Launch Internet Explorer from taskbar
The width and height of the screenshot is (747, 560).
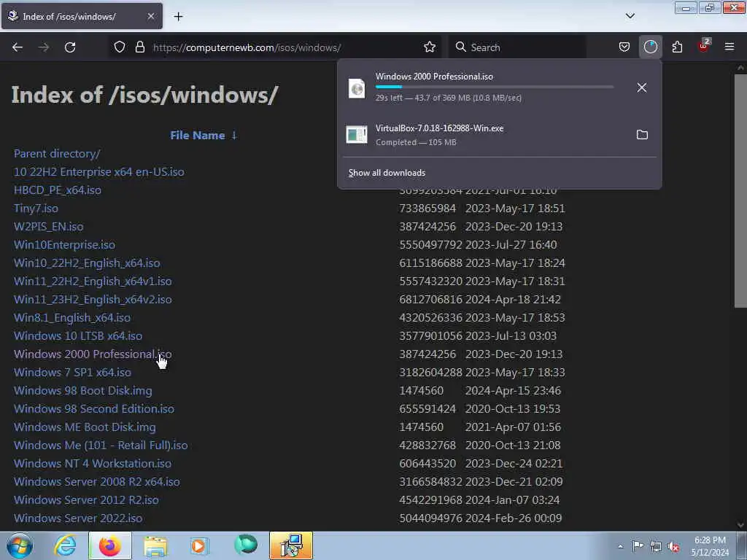point(65,545)
